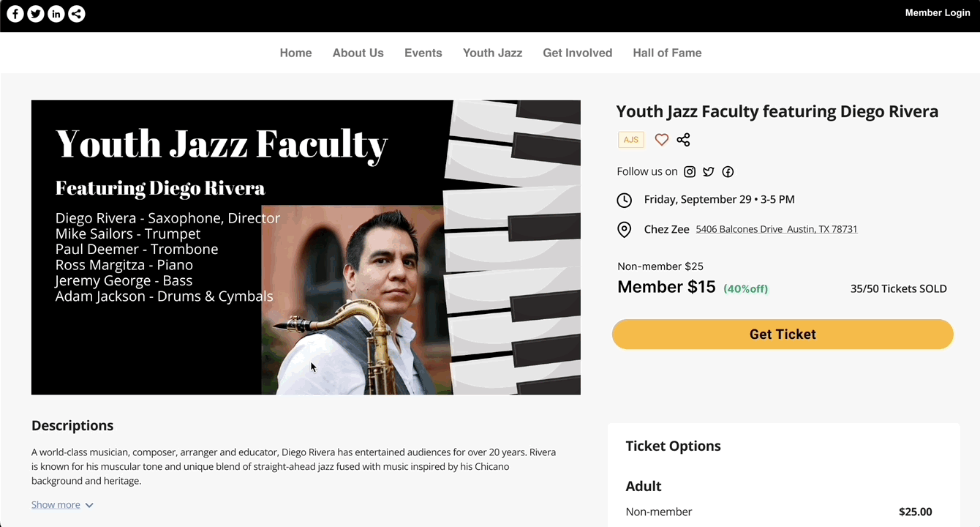Click the location pin icon
Screen dimensions: 980x527
pos(624,230)
